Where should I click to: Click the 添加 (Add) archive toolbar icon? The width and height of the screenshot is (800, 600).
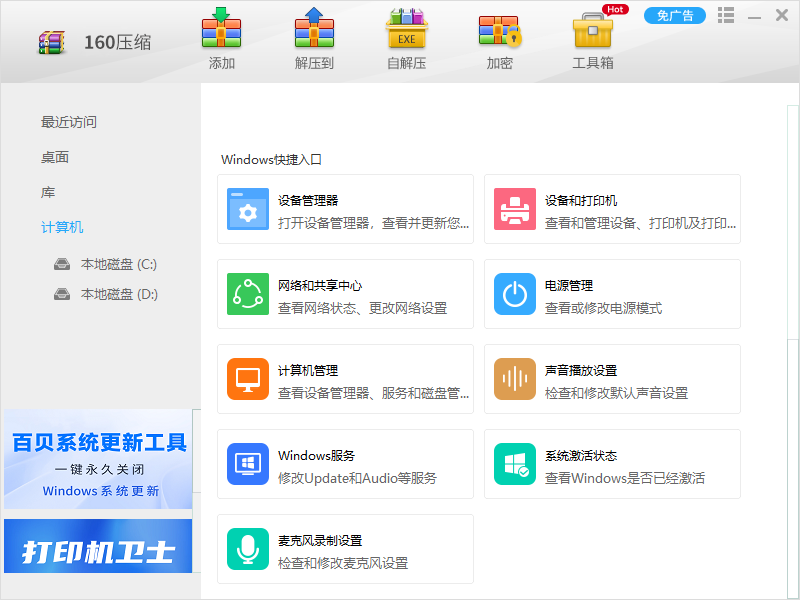(221, 28)
